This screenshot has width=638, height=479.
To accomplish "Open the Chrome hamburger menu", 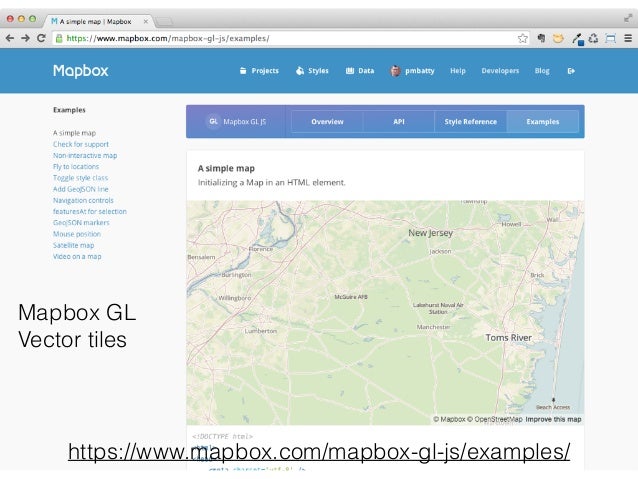I will 628,39.
